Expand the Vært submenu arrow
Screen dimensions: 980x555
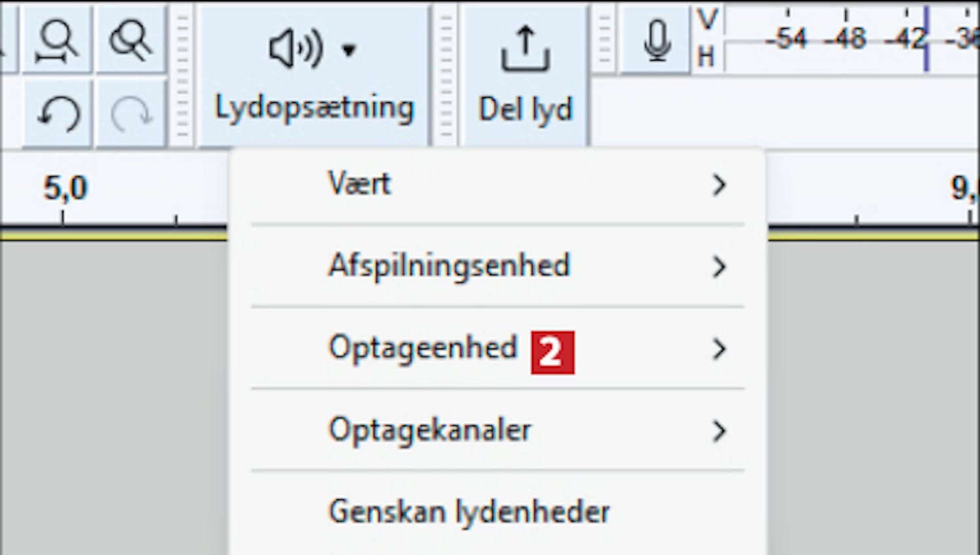[x=719, y=185]
